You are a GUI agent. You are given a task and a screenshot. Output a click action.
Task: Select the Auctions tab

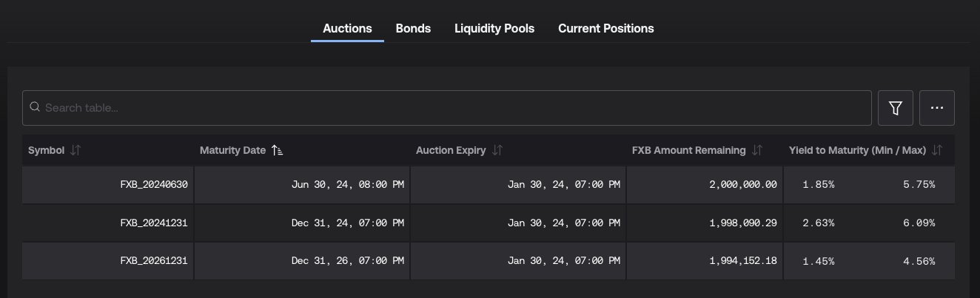(x=347, y=28)
